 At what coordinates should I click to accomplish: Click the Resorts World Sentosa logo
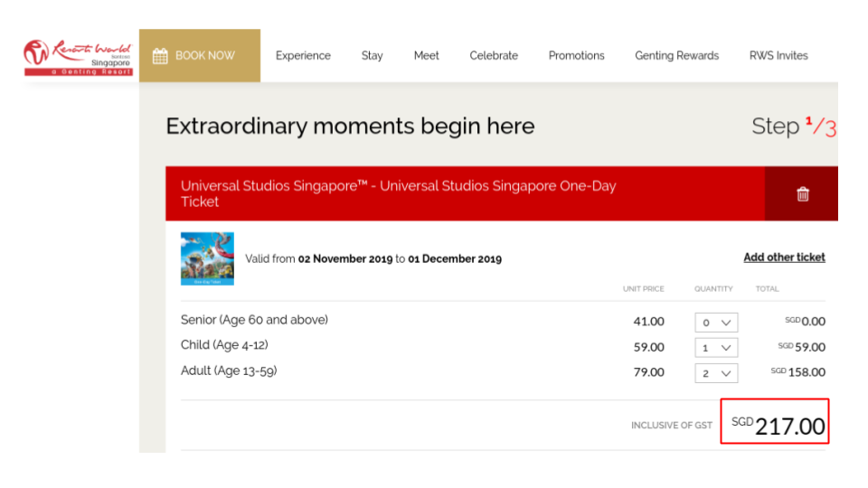tap(78, 56)
